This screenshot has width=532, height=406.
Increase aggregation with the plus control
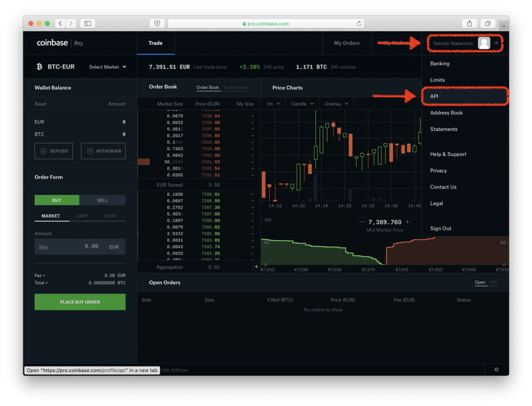point(256,266)
